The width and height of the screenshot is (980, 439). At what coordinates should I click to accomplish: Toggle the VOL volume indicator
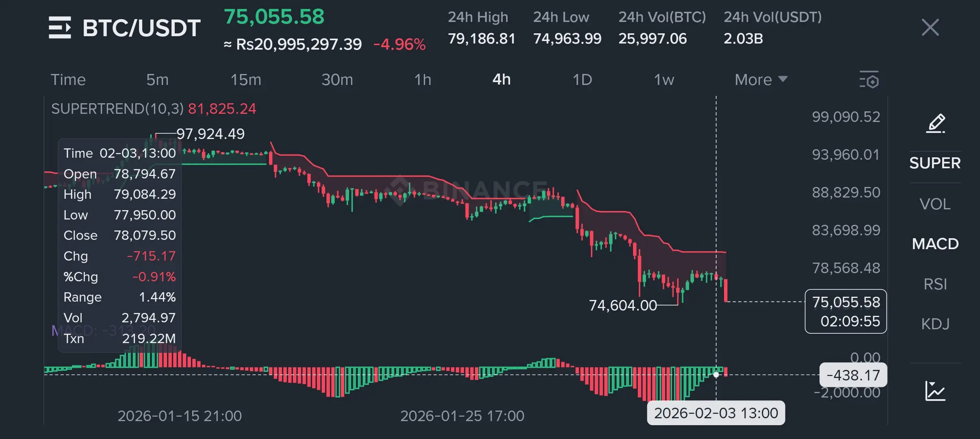[935, 204]
